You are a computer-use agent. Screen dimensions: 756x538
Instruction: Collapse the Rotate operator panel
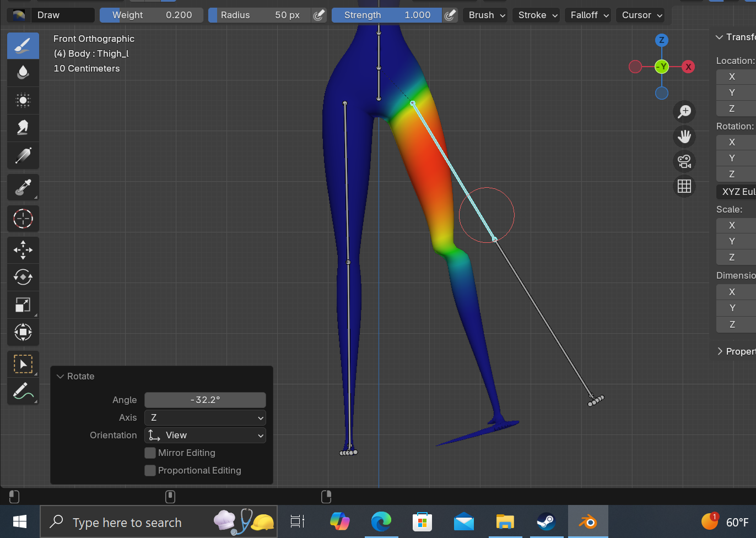point(61,376)
